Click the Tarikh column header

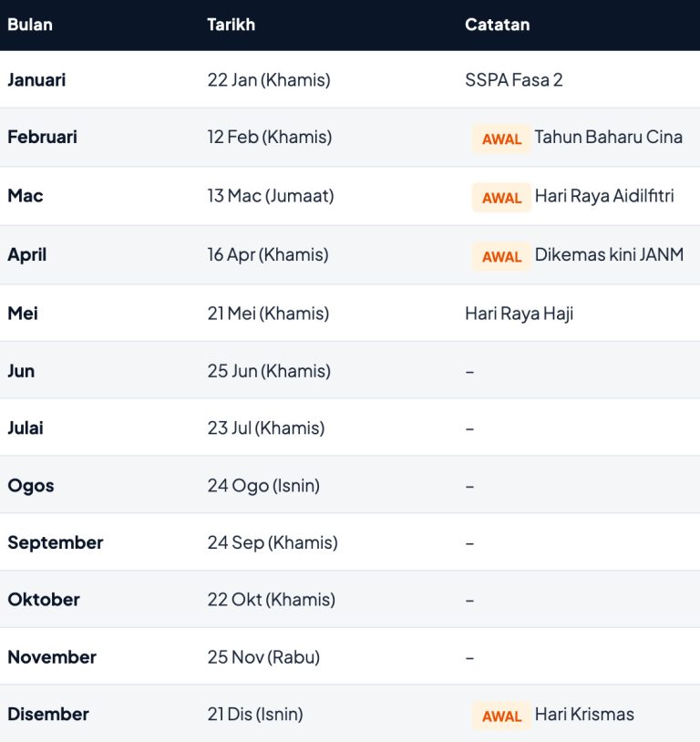pos(231,25)
